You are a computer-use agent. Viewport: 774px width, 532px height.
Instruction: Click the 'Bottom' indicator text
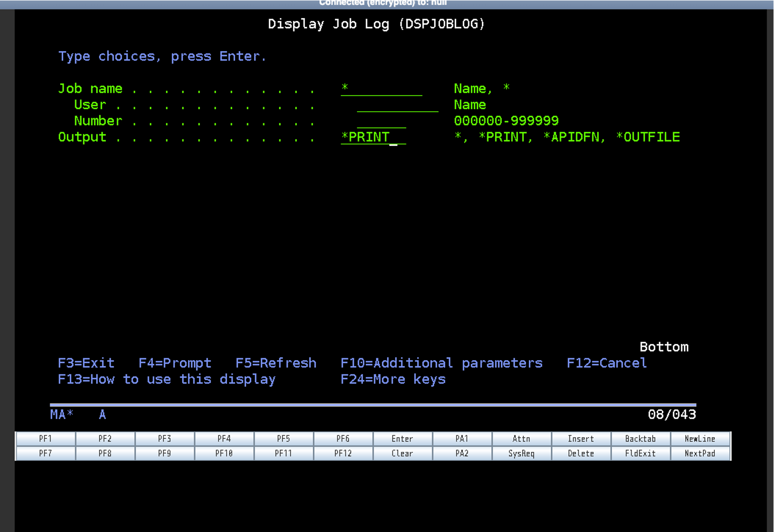coord(664,347)
